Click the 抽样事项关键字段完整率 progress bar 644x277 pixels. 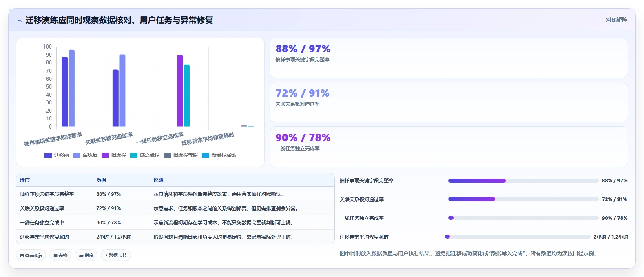click(523, 181)
